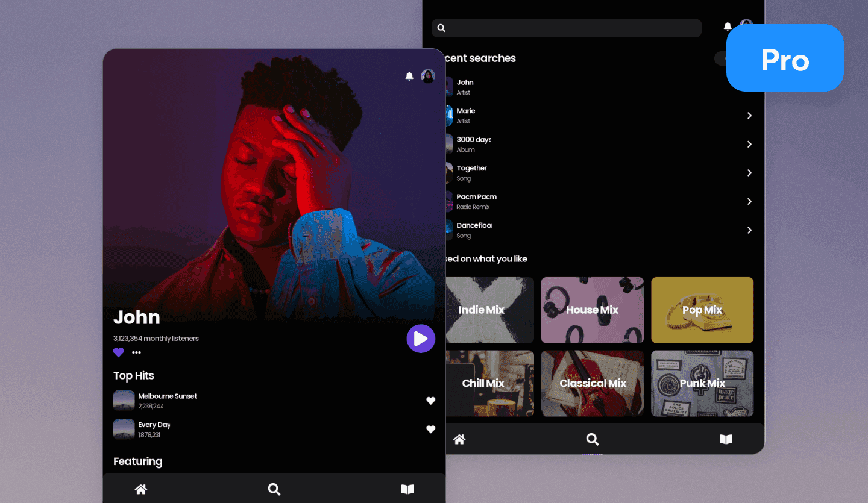The image size is (868, 503).
Task: Open the Pacm Pacm row's chevron arrow
Action: point(749,202)
